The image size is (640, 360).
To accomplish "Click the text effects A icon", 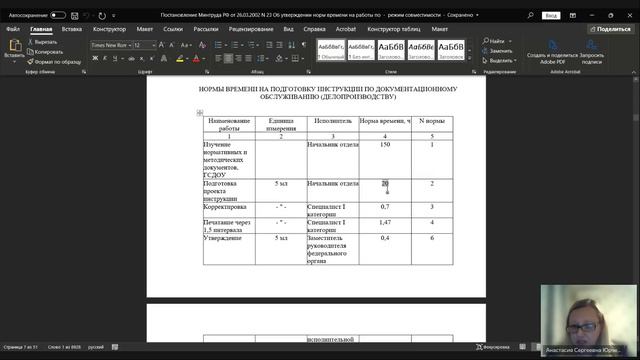I will click(164, 59).
